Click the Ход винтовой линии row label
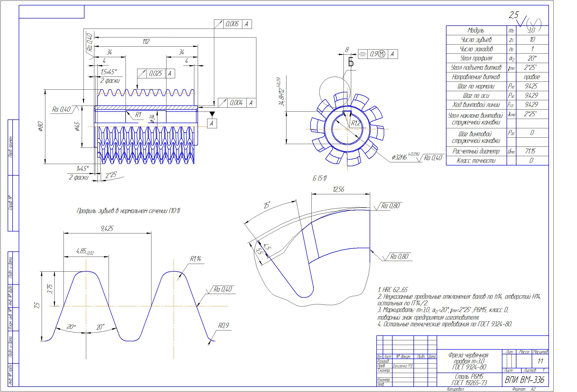 click(476, 105)
